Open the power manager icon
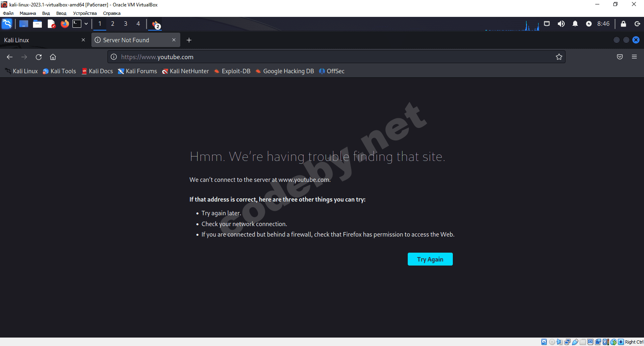This screenshot has width=644, height=346. pyautogui.click(x=589, y=24)
